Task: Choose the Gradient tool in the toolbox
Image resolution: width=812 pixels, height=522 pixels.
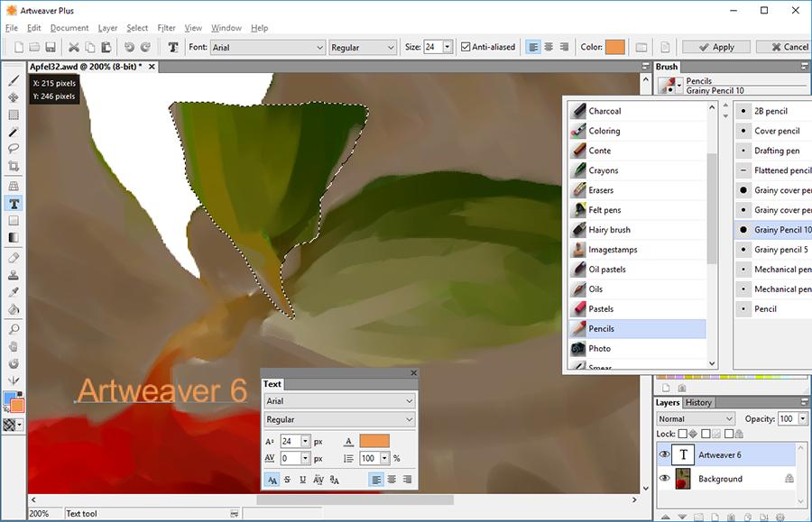Action: pos(14,238)
